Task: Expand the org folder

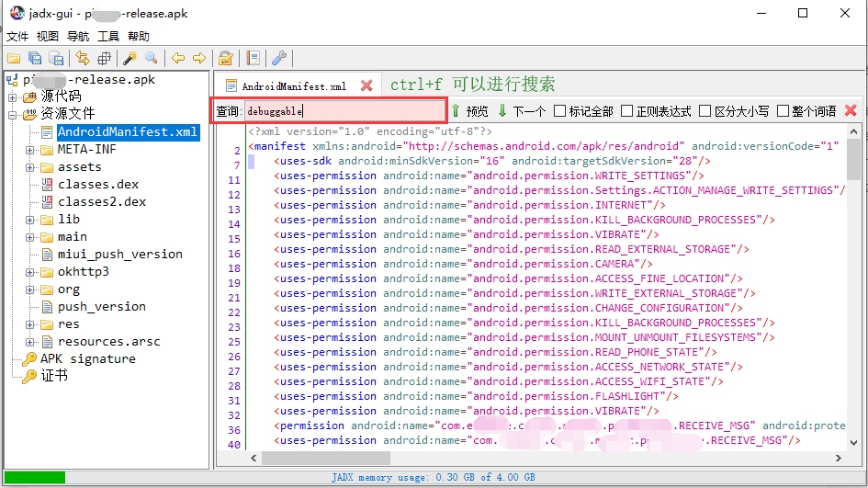Action: tap(30, 289)
